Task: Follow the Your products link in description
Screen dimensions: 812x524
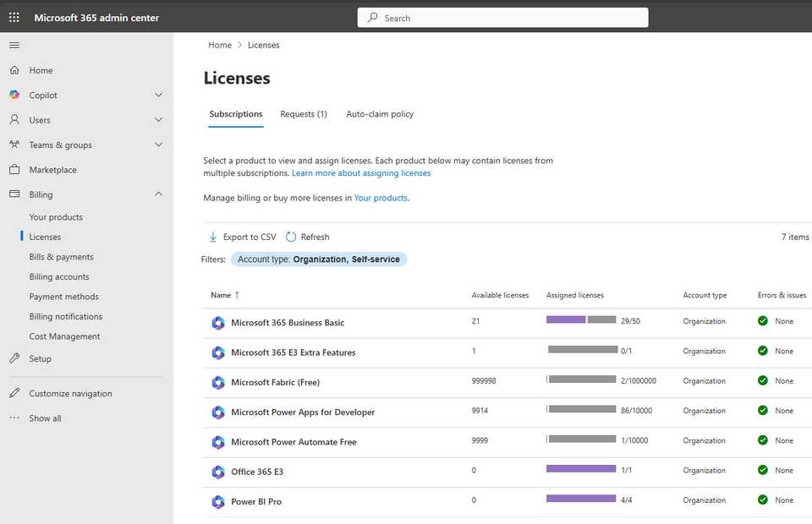Action: (381, 198)
